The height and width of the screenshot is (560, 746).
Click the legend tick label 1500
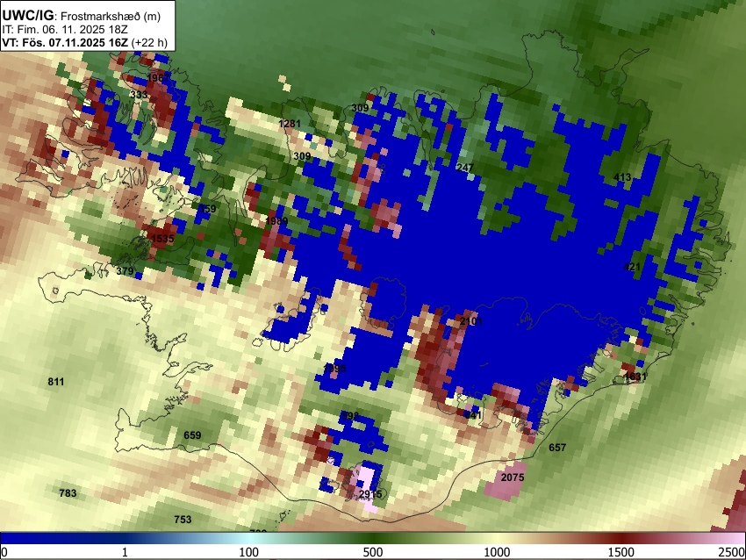pos(621,552)
